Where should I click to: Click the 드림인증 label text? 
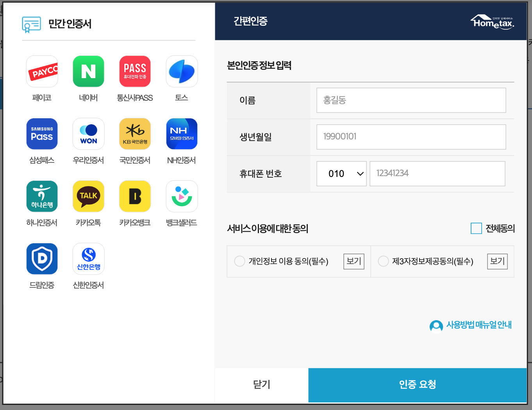point(42,285)
